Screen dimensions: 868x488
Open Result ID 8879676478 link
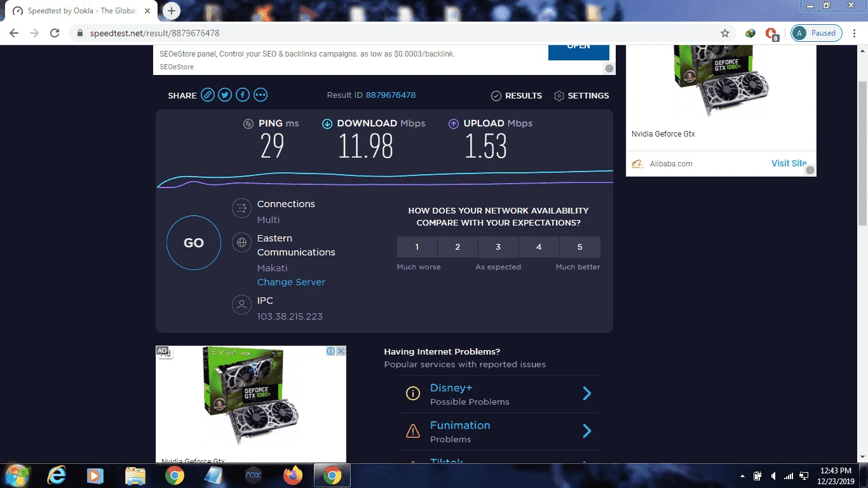coord(391,95)
